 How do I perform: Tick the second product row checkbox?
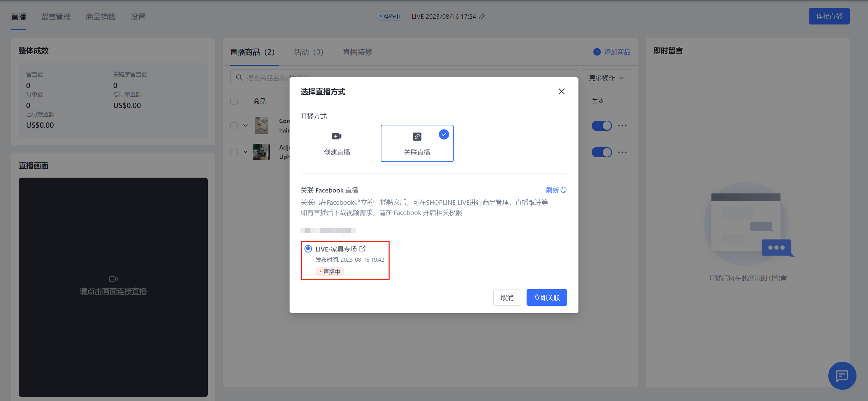[234, 152]
